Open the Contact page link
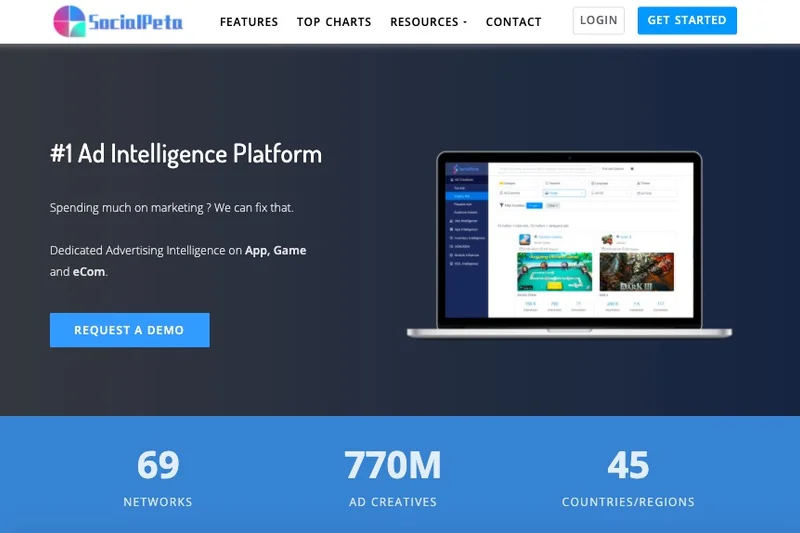The image size is (800, 533). (x=513, y=21)
